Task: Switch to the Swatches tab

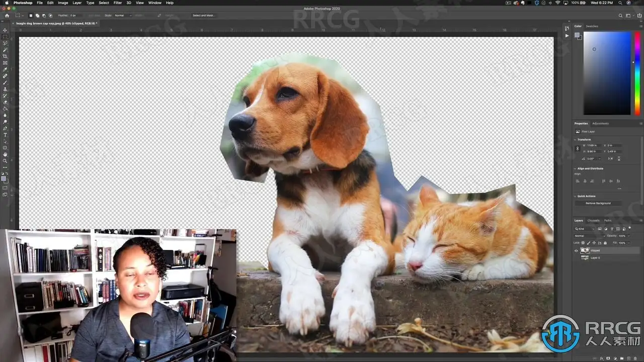Action: [592, 26]
